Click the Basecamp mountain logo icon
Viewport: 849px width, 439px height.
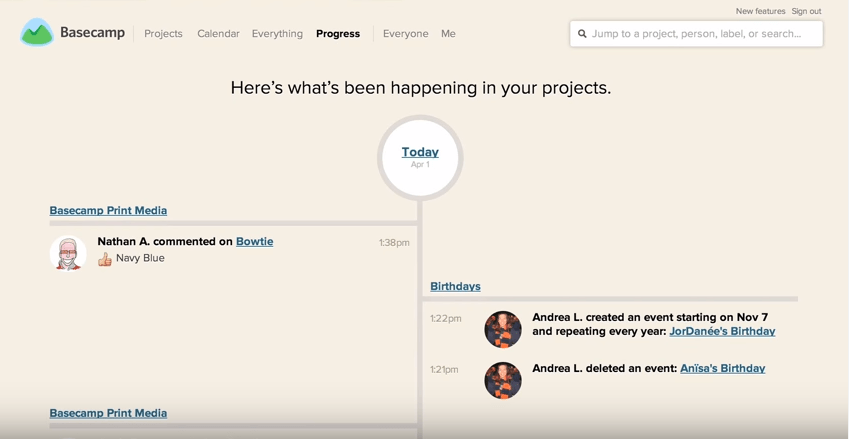(37, 32)
